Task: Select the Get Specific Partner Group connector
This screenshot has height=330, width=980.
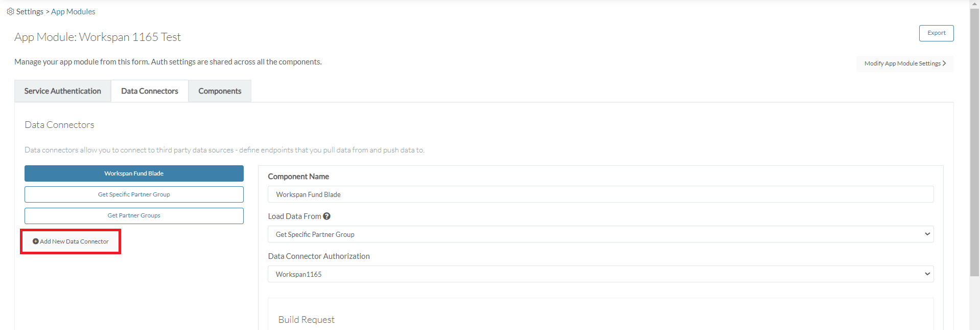Action: [134, 194]
